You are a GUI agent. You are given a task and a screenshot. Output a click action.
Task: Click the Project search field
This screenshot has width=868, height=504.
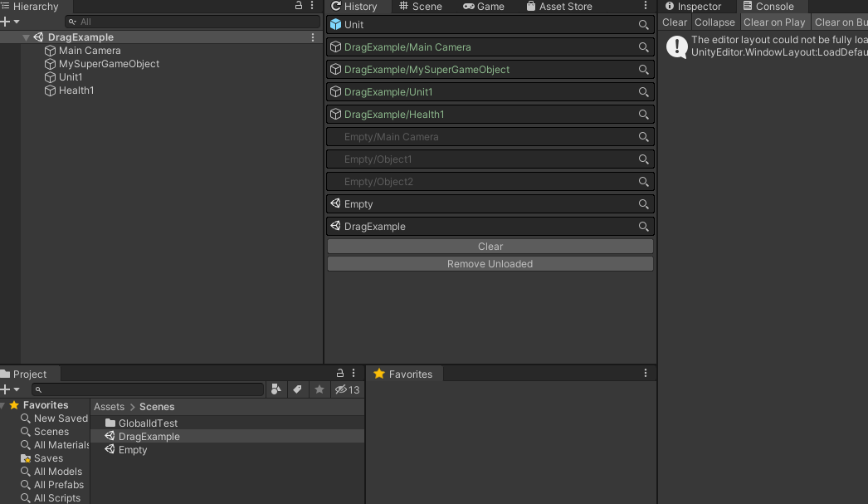(148, 389)
